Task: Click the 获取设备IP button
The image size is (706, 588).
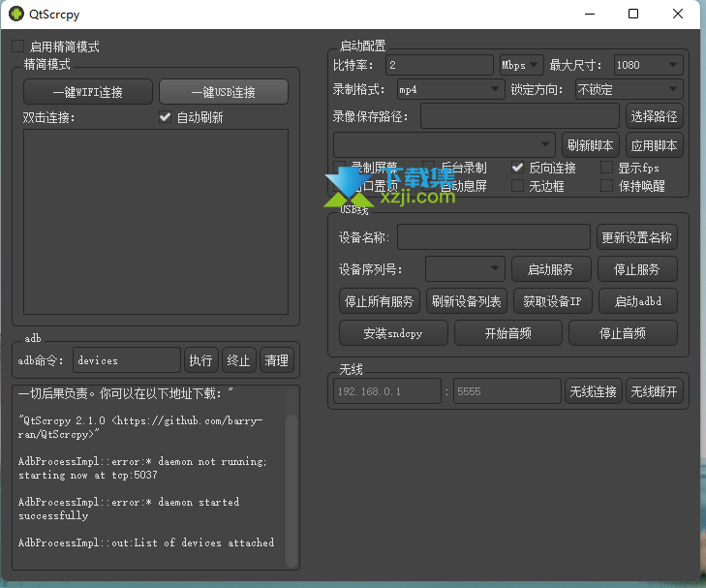Action: (552, 300)
